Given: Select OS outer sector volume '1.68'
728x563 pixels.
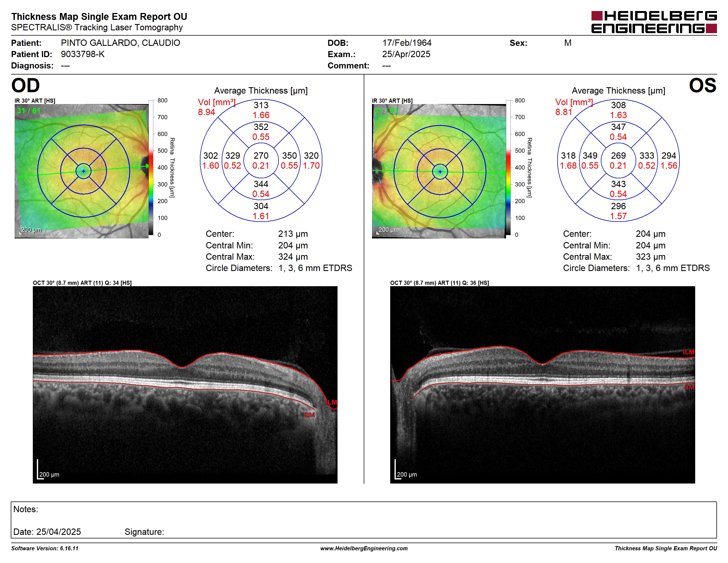Looking at the screenshot, I should click(568, 166).
